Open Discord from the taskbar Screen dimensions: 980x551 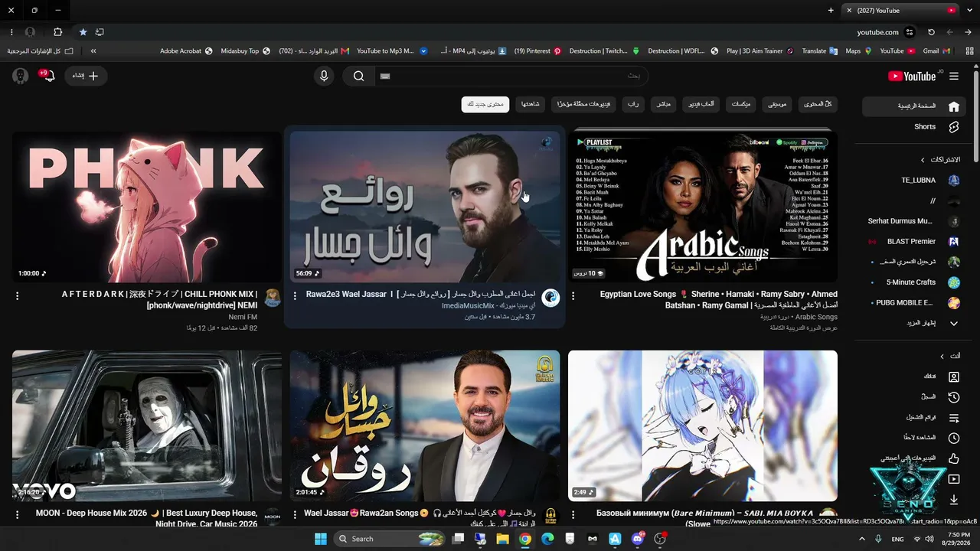pos(637,539)
